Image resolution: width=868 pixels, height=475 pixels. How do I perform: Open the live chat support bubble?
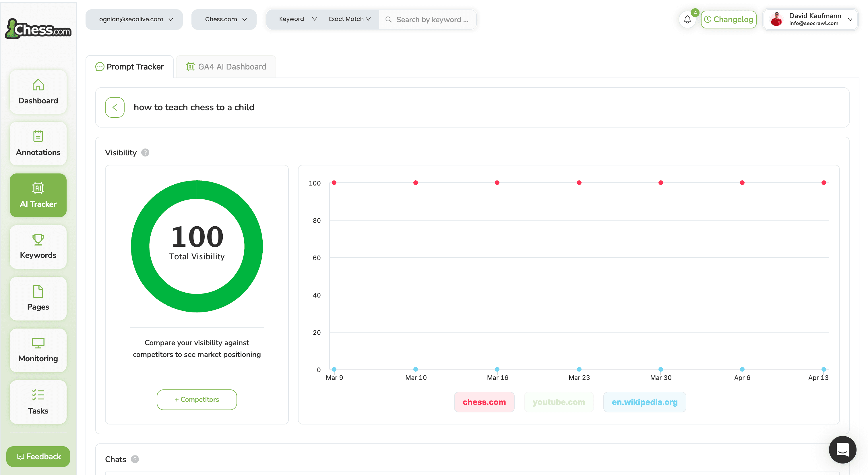coord(842,449)
